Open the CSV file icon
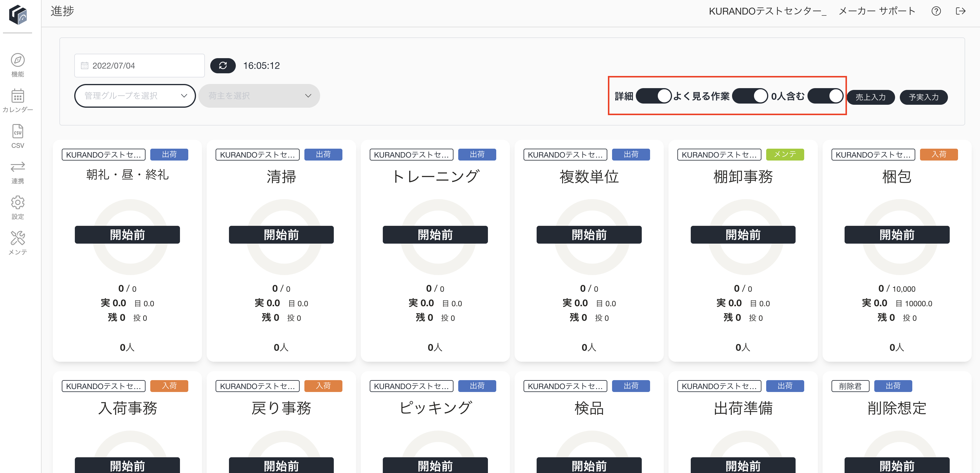 pyautogui.click(x=18, y=131)
